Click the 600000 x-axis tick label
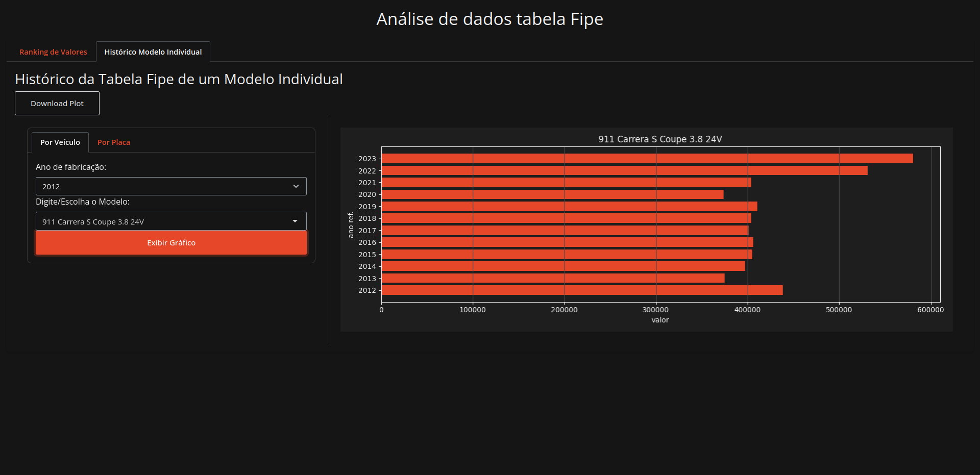Image resolution: width=980 pixels, height=475 pixels. (930, 310)
